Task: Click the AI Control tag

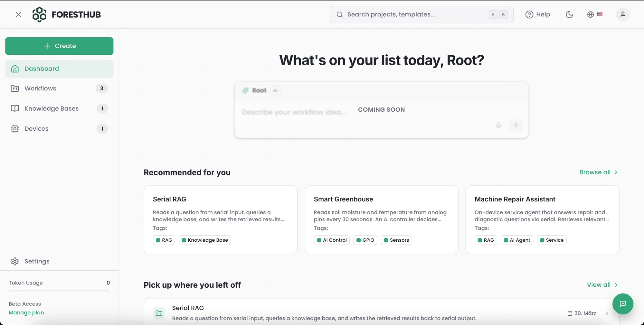Action: point(332,240)
